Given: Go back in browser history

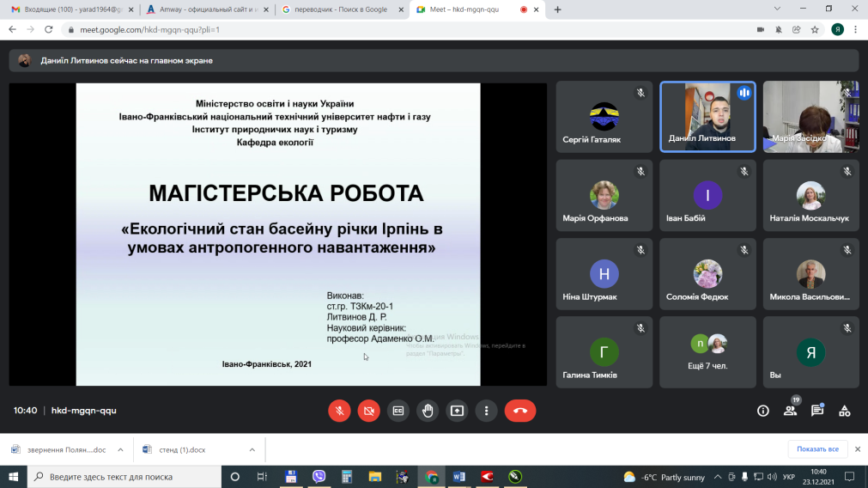Looking at the screenshot, I should (x=12, y=29).
